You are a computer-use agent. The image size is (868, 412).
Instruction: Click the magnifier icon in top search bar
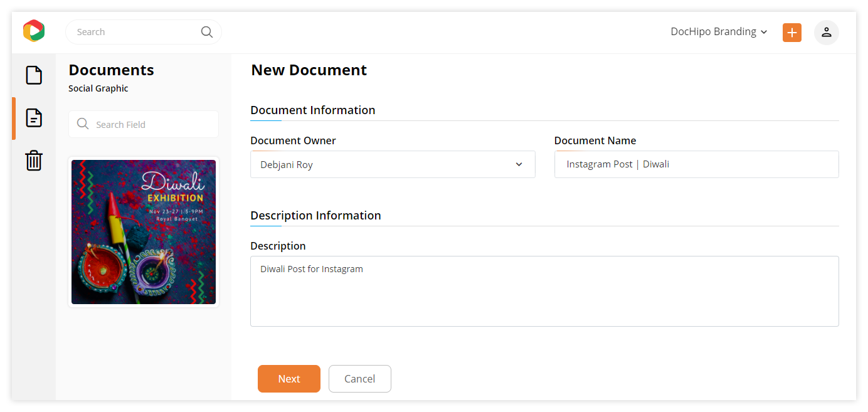207,32
